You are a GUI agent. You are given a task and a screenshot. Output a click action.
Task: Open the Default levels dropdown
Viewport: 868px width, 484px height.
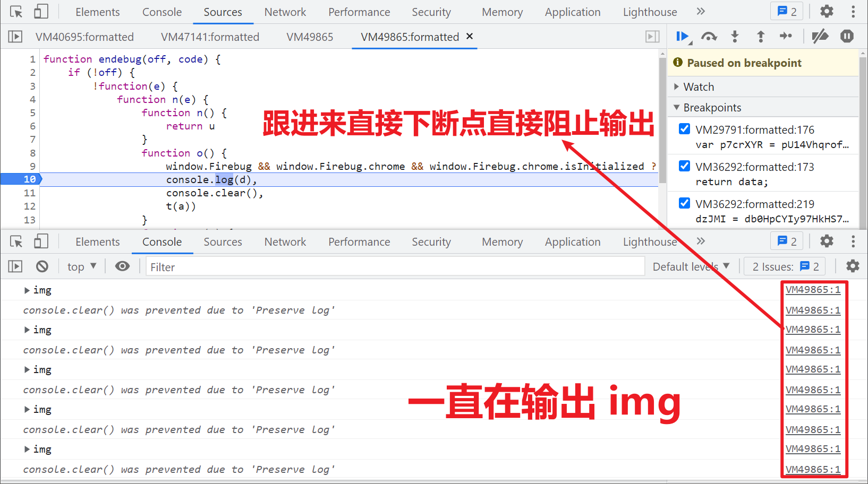point(691,266)
